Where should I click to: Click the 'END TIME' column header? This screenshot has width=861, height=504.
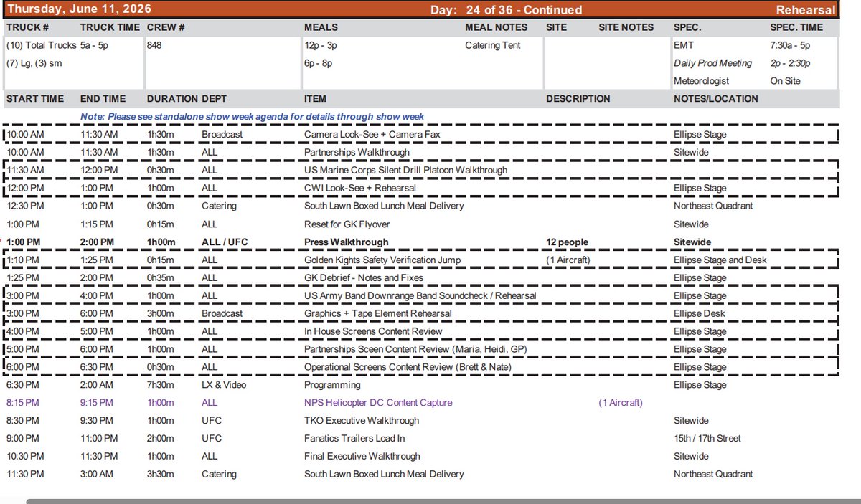[103, 99]
